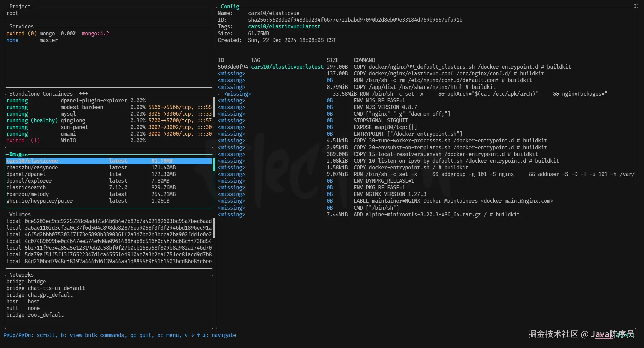Click the ENV NGINX_VERSION=1.27.3 layer
644x348 pixels.
[322, 194]
